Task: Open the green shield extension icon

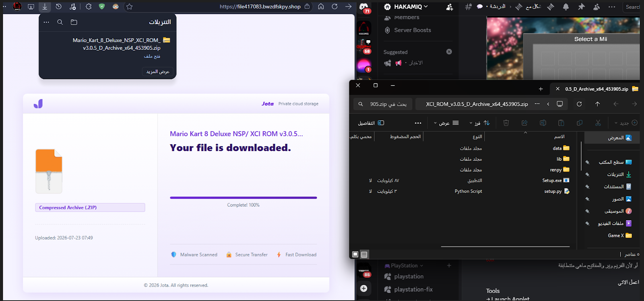Action: coord(102,6)
